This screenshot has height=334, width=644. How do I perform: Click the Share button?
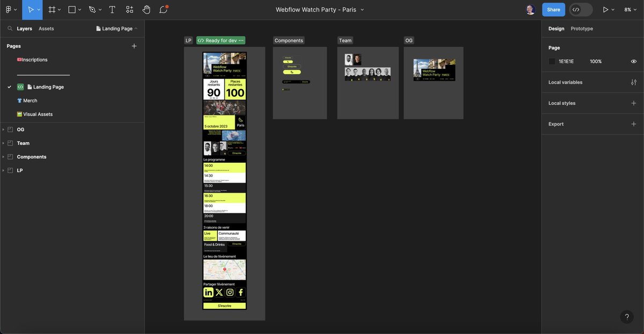tap(553, 10)
